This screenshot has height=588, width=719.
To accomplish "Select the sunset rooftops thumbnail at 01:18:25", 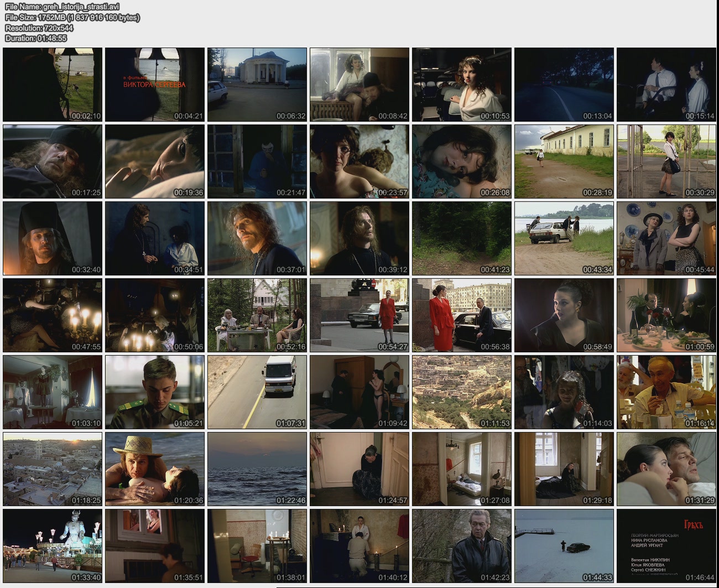I will click(x=53, y=469).
